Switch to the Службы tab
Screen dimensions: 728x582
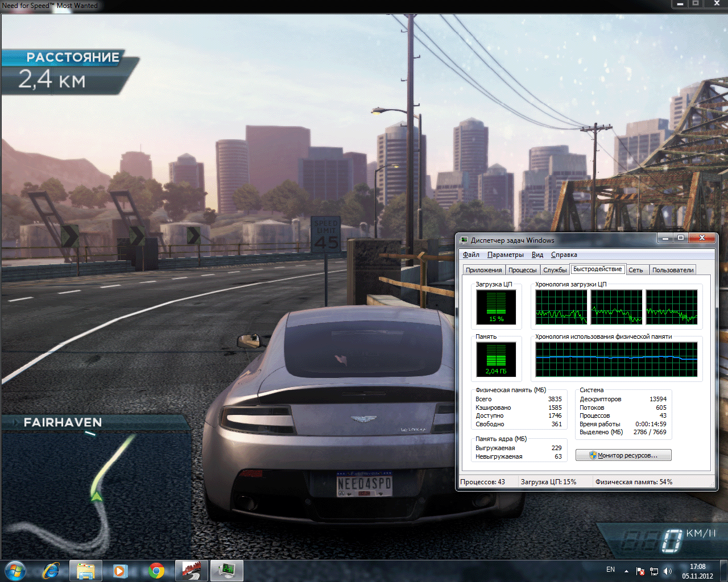pos(555,270)
